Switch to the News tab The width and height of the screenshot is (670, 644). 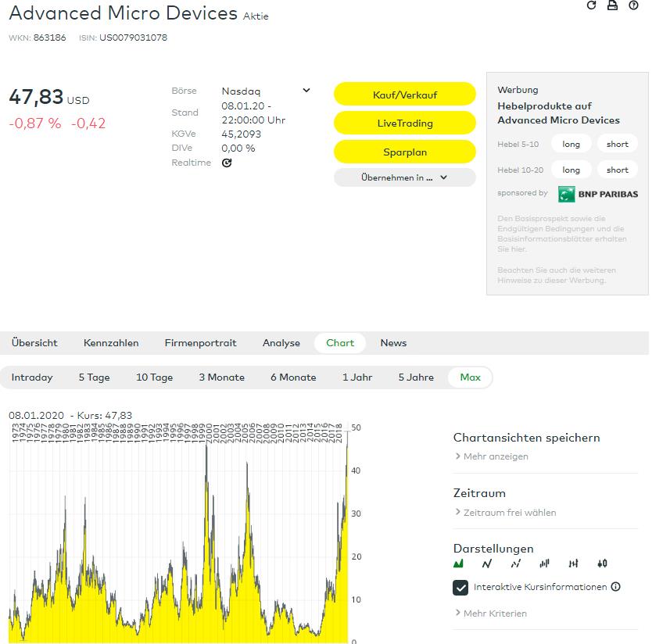(393, 343)
